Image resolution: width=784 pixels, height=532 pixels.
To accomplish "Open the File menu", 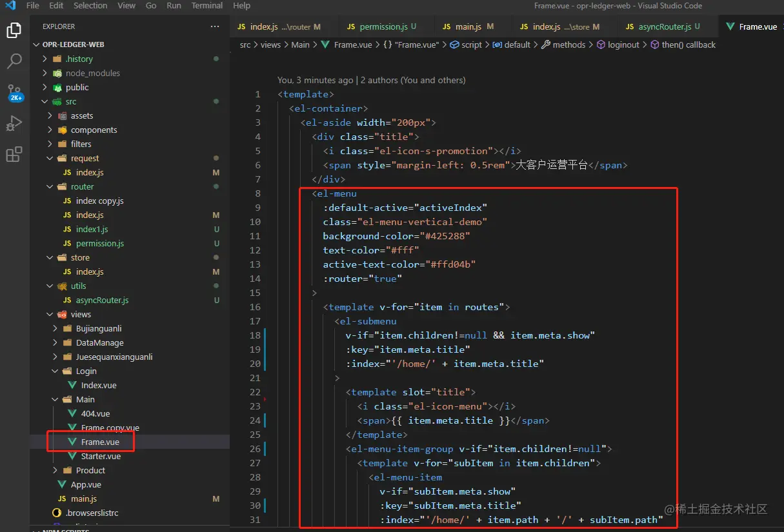I will coord(33,6).
